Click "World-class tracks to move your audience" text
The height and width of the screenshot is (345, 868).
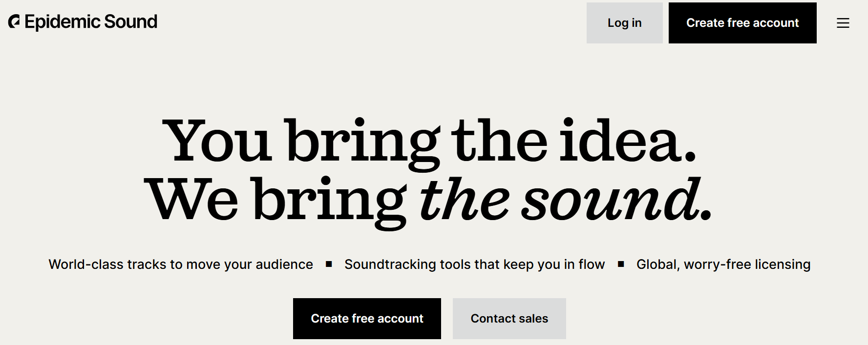click(x=181, y=264)
